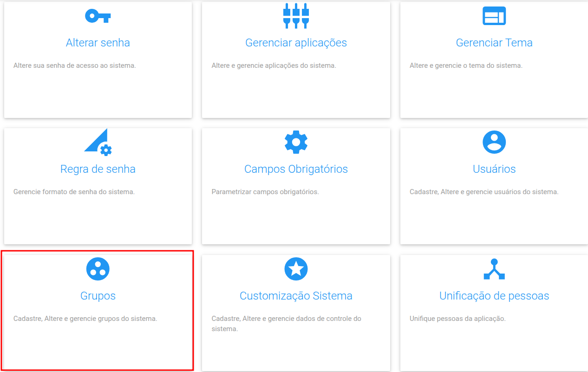Screen dimensions: 588x372
Task: Click the layout icon above Gerenciar Tema
Action: click(494, 15)
